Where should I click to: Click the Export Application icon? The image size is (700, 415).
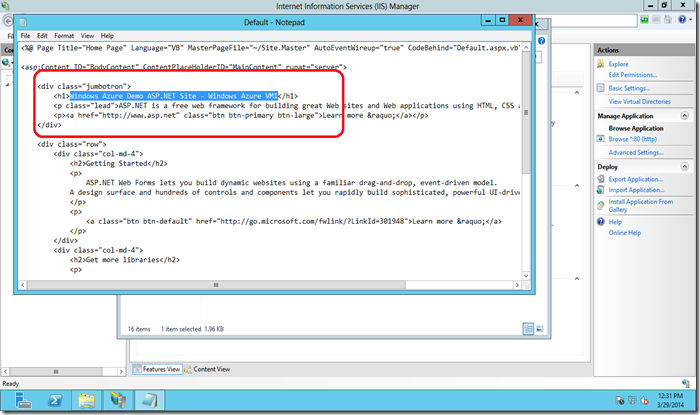600,179
